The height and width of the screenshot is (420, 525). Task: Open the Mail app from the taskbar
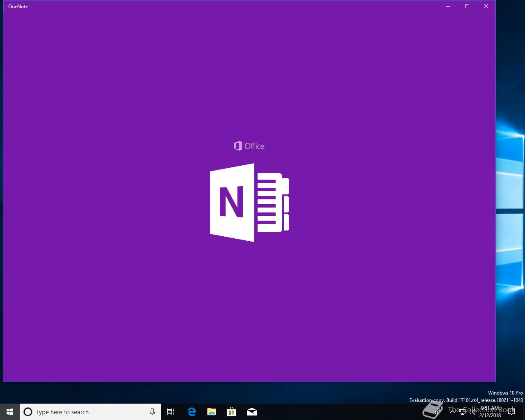252,412
